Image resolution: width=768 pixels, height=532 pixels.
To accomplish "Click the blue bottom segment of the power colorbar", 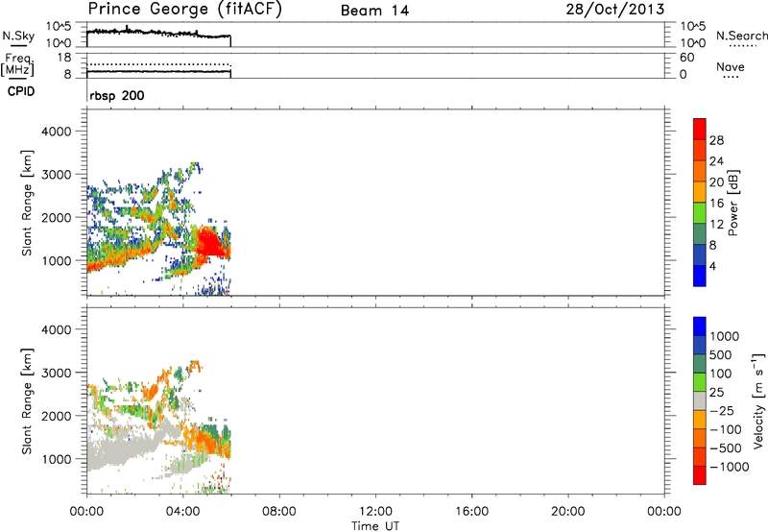I will point(700,276).
